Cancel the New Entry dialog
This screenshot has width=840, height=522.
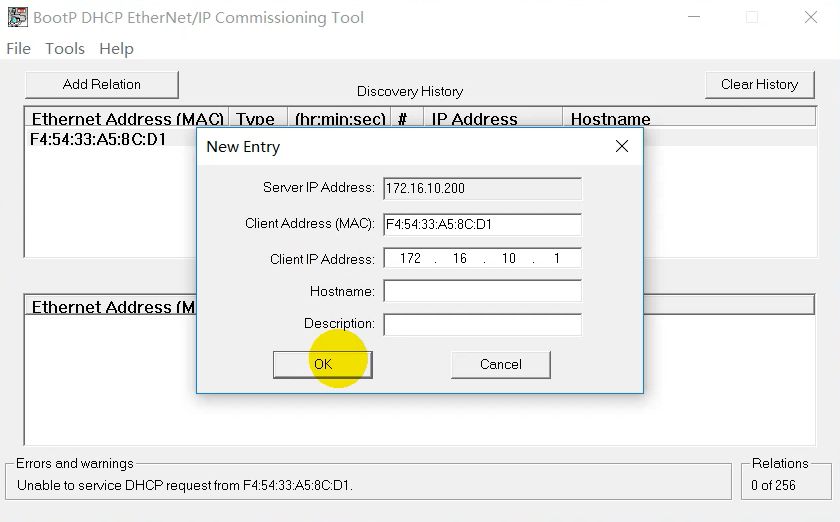pos(500,364)
